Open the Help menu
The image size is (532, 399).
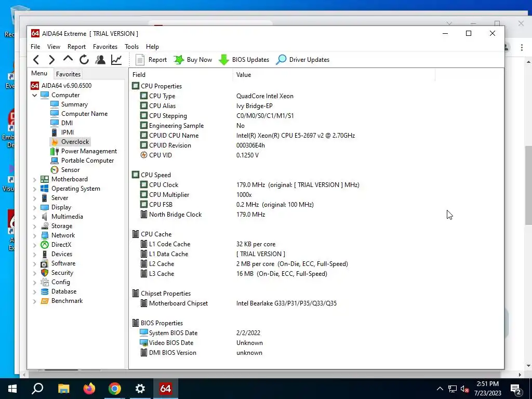click(152, 46)
